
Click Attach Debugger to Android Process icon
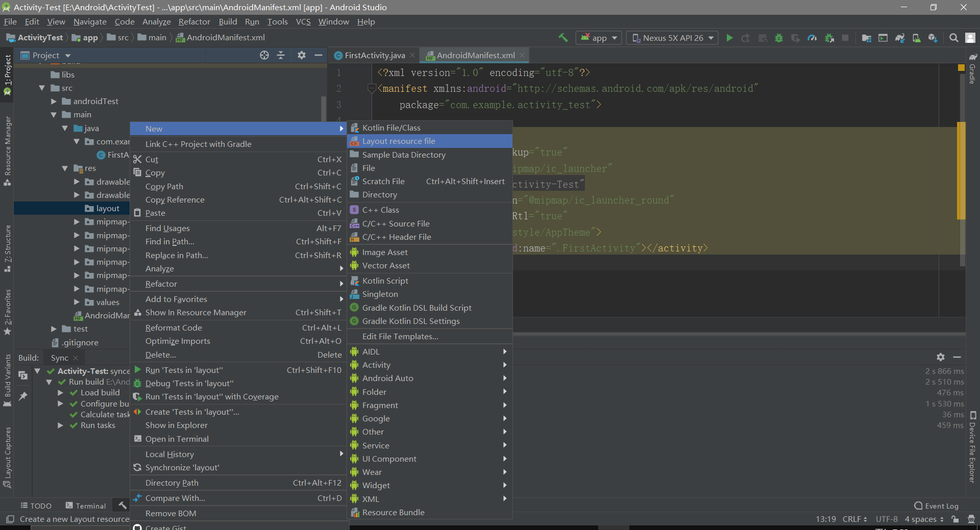click(829, 38)
